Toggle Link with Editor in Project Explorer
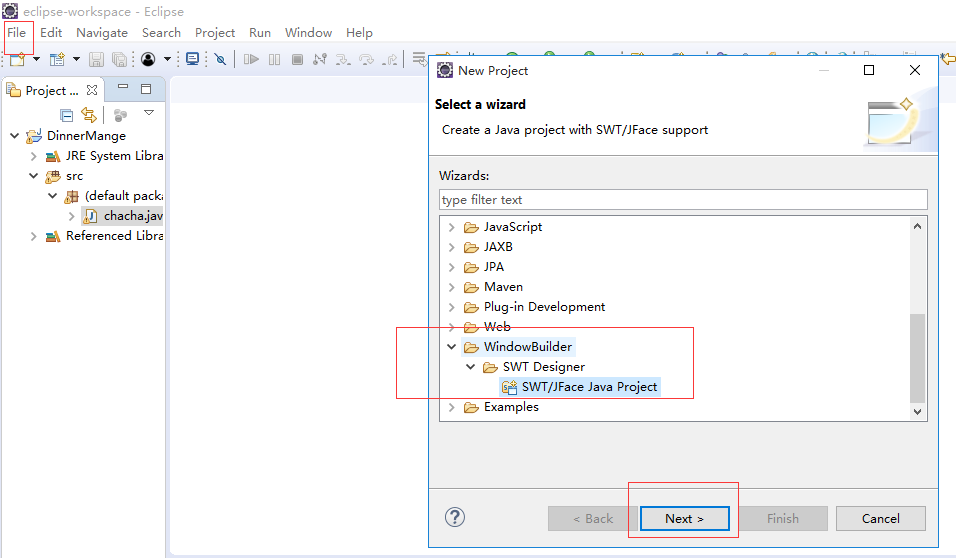The width and height of the screenshot is (956, 558). (x=89, y=115)
